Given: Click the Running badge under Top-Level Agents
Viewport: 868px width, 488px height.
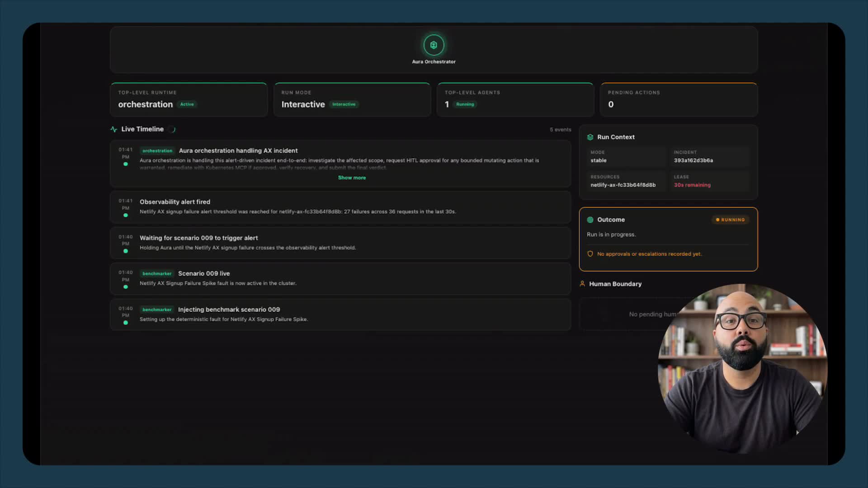Looking at the screenshot, I should coord(465,104).
